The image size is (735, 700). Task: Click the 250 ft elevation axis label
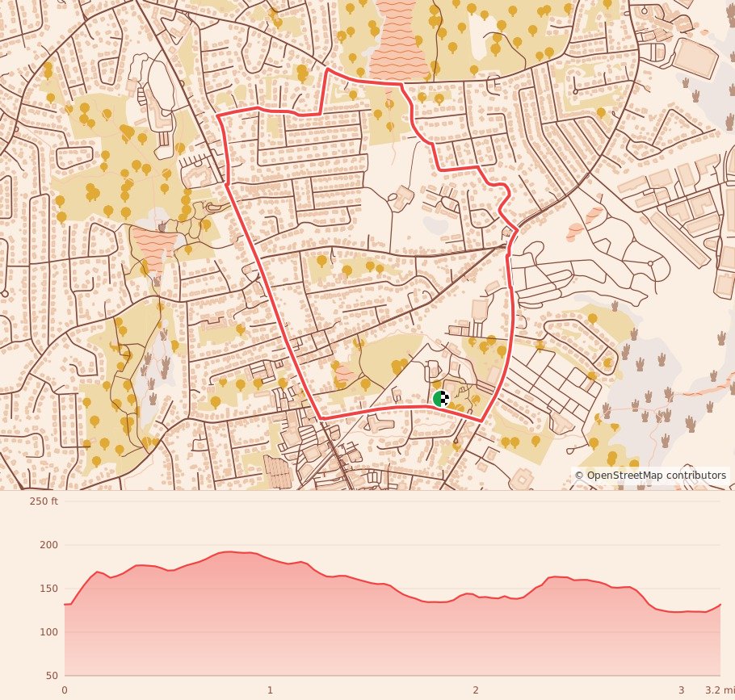[x=44, y=501]
